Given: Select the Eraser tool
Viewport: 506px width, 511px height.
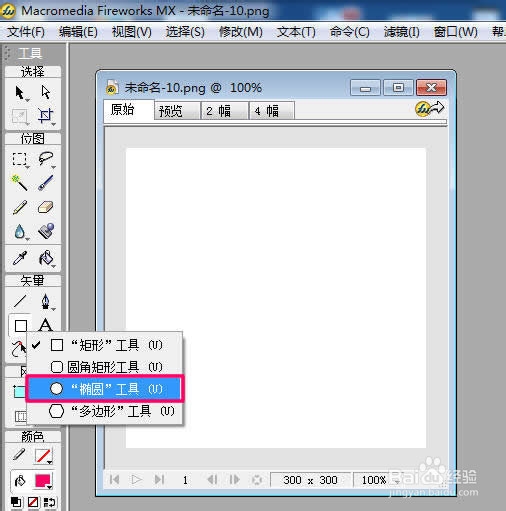Looking at the screenshot, I should (46, 207).
